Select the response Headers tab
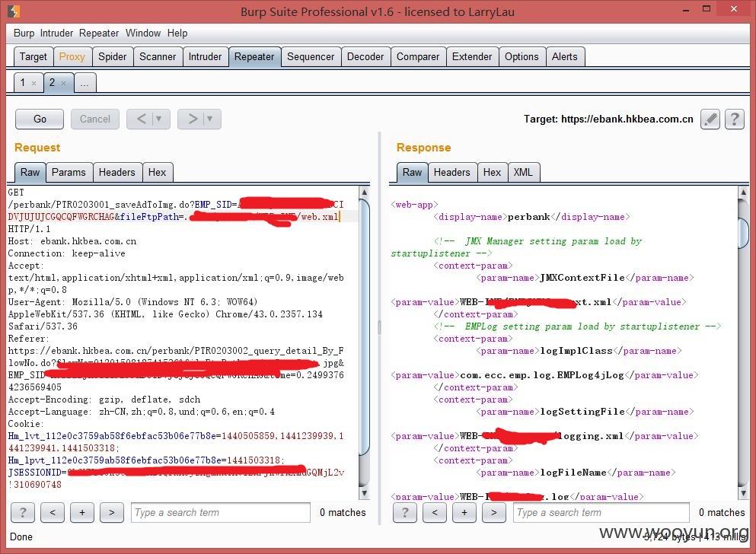Viewport: 756px width, 554px height. click(x=451, y=173)
